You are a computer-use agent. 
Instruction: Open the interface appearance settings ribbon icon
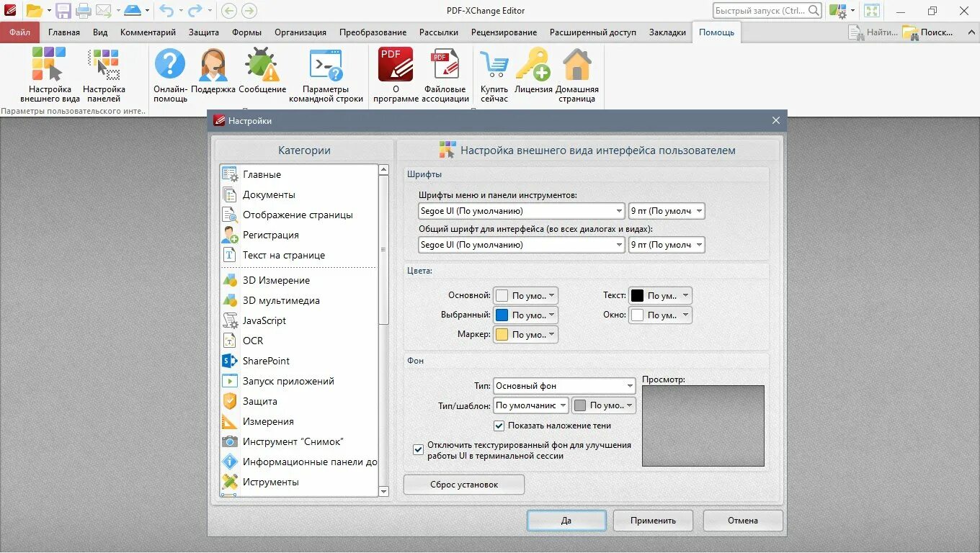50,75
